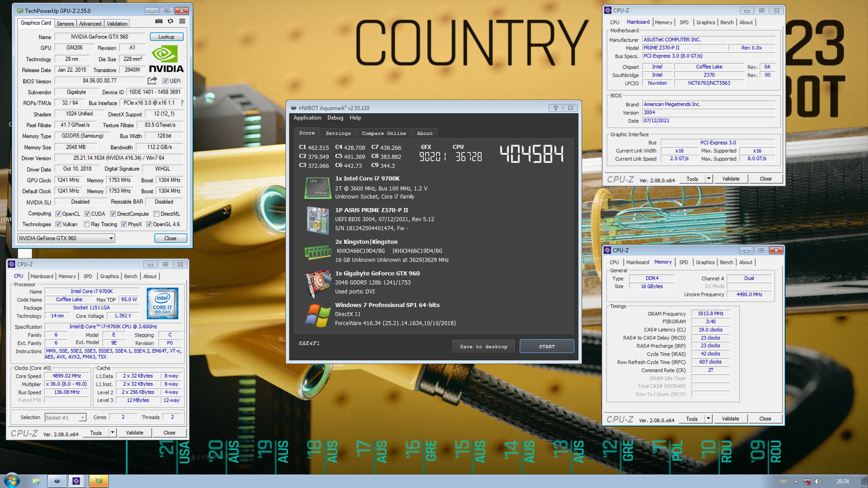Click the NVIDIA logo in GPU-Z
868x488 pixels.
(166, 59)
